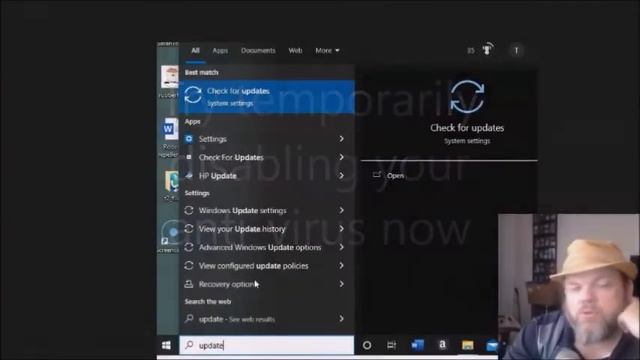640x360 pixels.
Task: Click the icon beside View your Update history
Action: [189, 229]
